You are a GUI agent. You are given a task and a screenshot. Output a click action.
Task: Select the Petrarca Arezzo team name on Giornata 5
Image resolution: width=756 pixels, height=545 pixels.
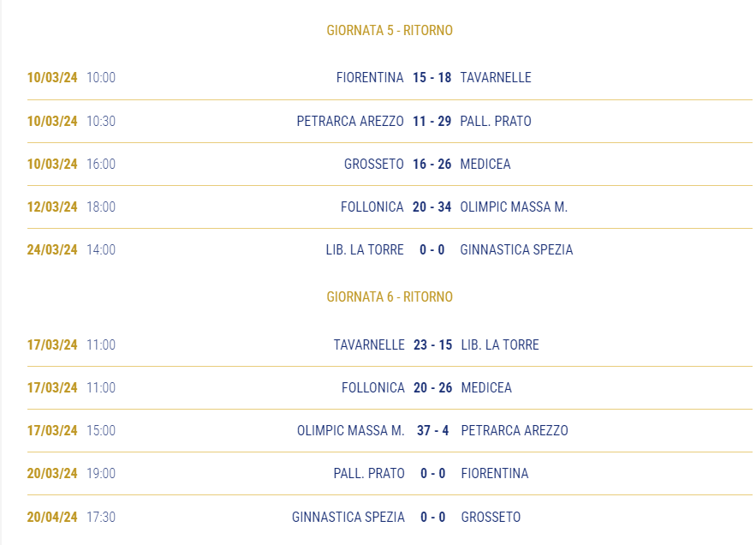tap(350, 121)
